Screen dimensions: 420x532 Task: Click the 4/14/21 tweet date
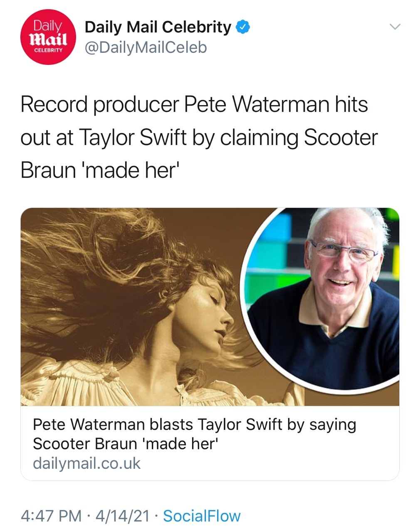(x=122, y=516)
